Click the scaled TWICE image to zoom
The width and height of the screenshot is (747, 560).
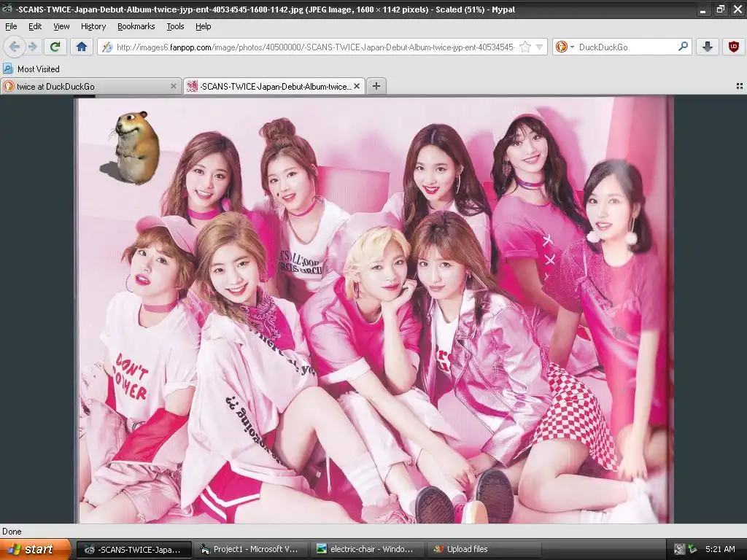(374, 309)
